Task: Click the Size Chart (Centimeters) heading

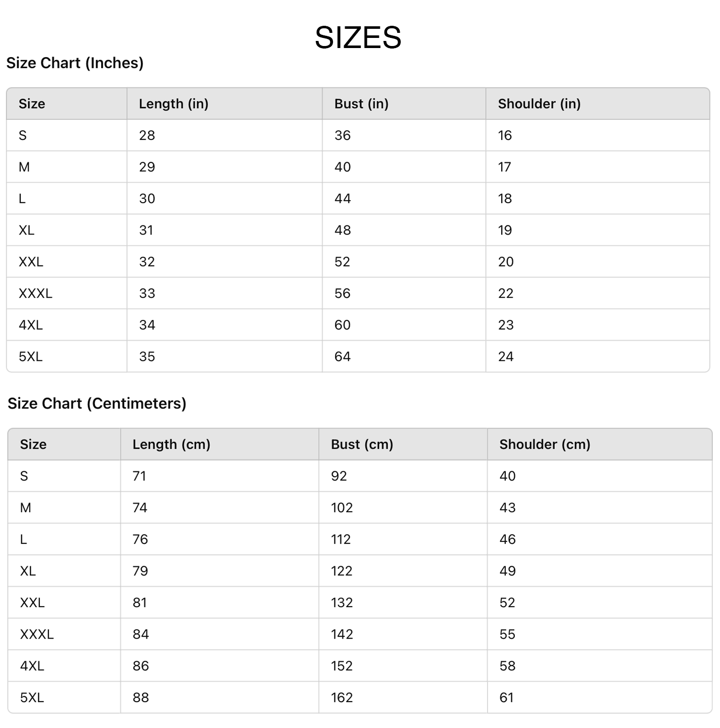Action: [97, 403]
